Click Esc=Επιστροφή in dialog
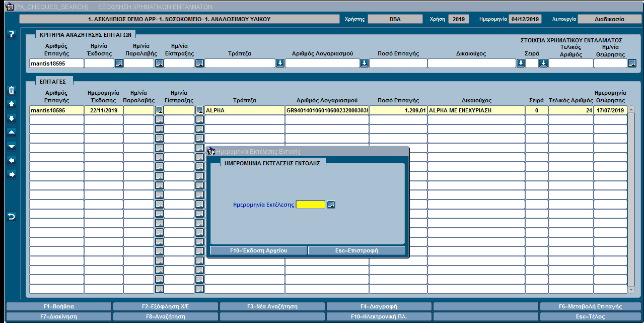 tap(356, 250)
